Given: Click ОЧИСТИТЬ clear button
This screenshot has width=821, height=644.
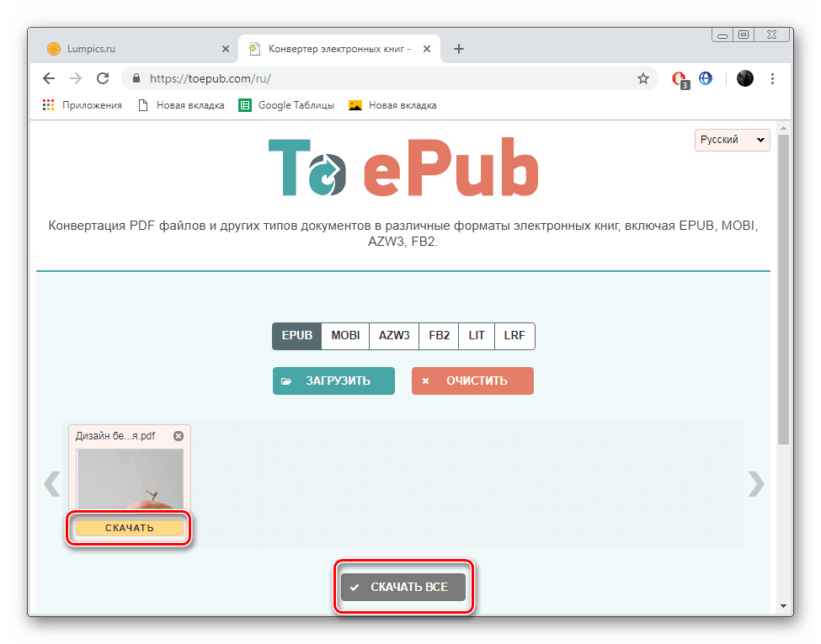Looking at the screenshot, I should pyautogui.click(x=472, y=381).
